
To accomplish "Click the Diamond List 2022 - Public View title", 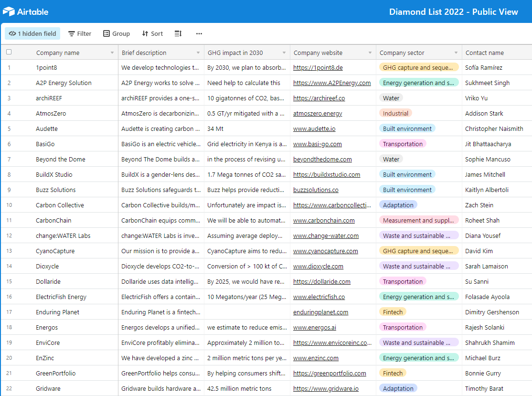I will point(453,11).
